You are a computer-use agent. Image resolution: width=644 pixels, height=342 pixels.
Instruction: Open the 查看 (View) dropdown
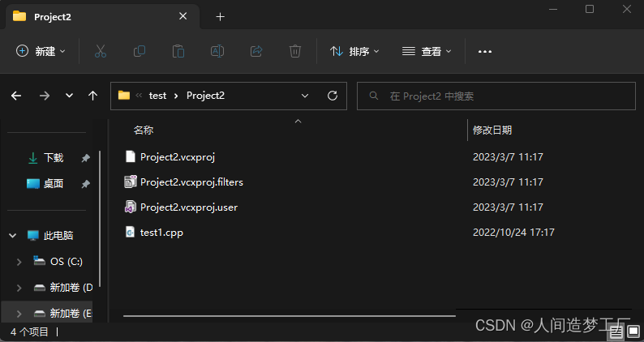[427, 51]
